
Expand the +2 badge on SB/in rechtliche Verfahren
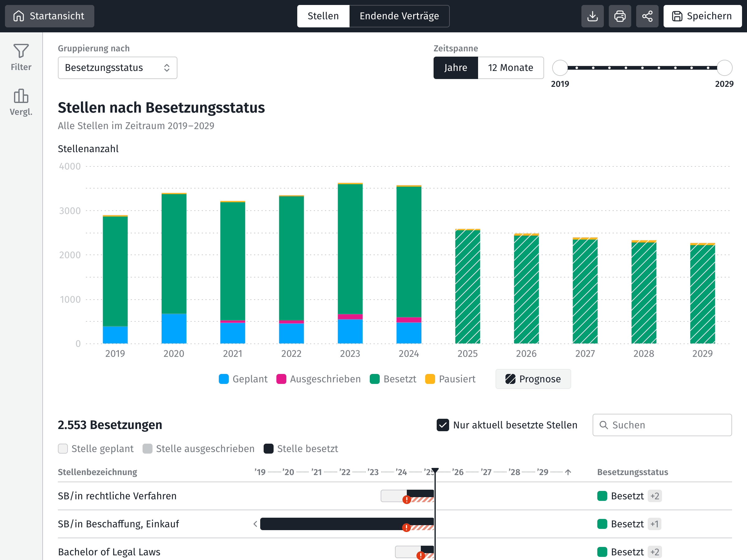tap(655, 496)
